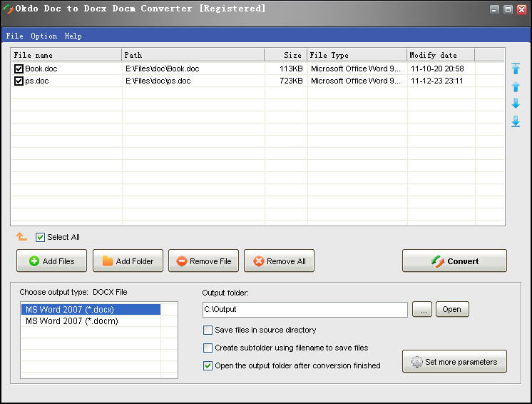The height and width of the screenshot is (404, 532).
Task: Click the 113KB size cell
Action: (x=291, y=69)
